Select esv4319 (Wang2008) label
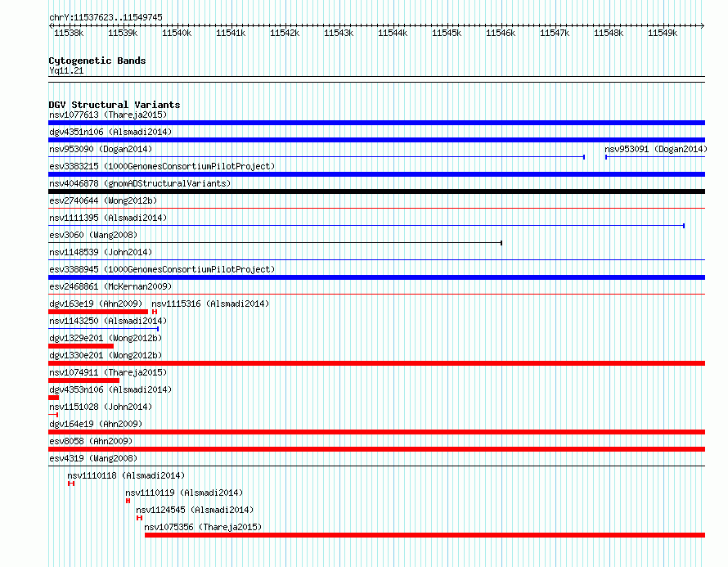Image resolution: width=728 pixels, height=567 pixels. tap(93, 458)
